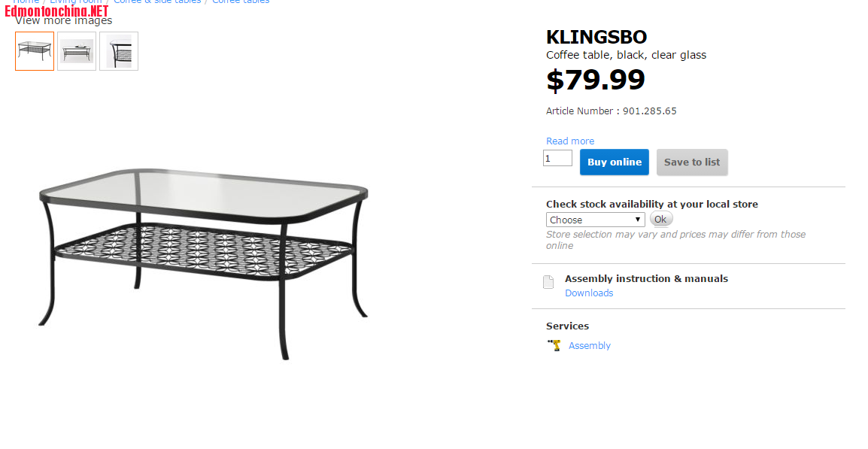This screenshot has height=449, width=868.
Task: Click the Buy online button
Action: [614, 162]
